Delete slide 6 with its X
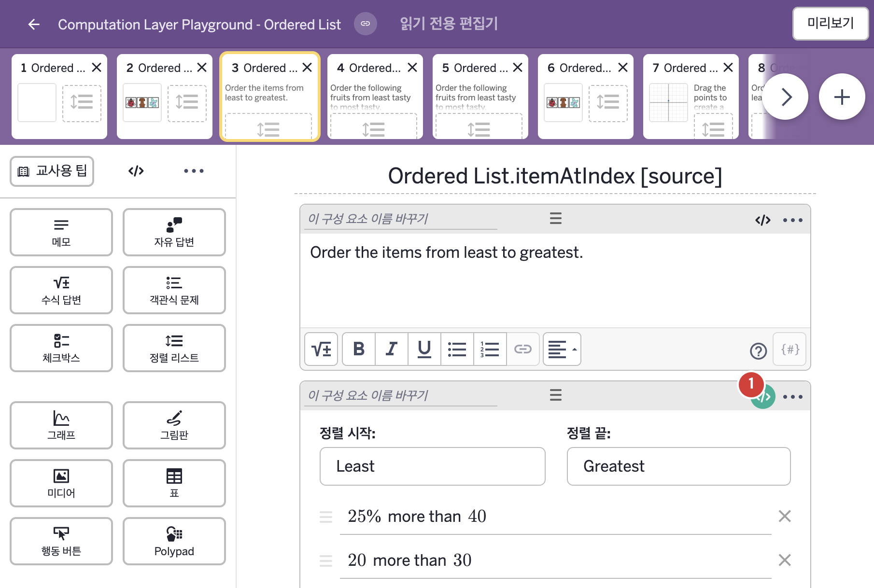Viewport: 874px width, 588px height. [x=623, y=68]
